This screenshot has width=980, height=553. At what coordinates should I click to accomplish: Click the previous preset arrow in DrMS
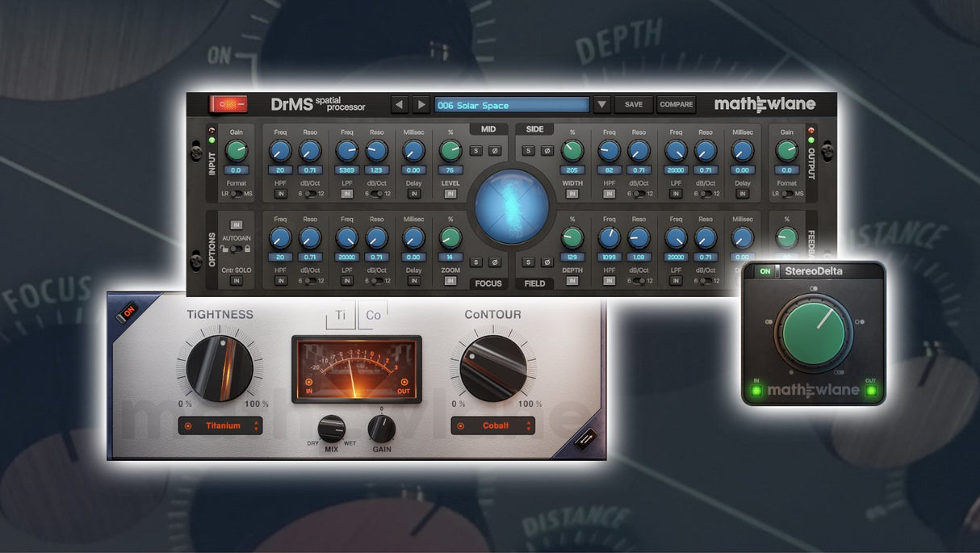(x=400, y=105)
